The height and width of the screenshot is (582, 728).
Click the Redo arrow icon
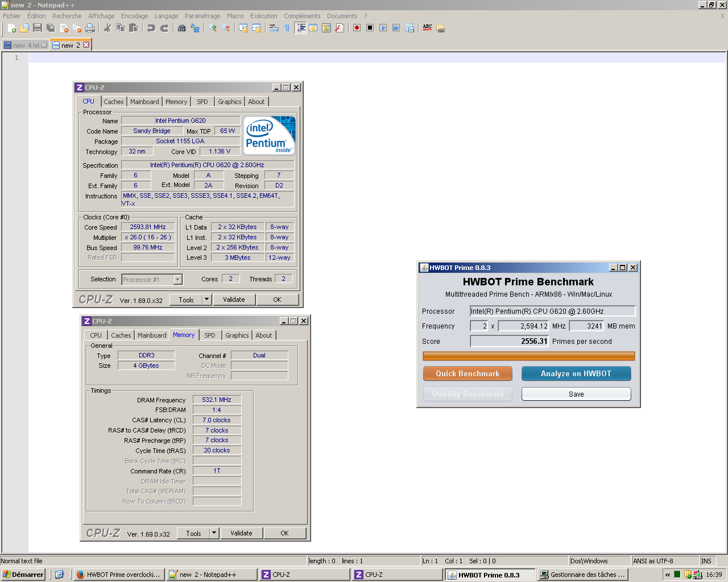pos(164,28)
